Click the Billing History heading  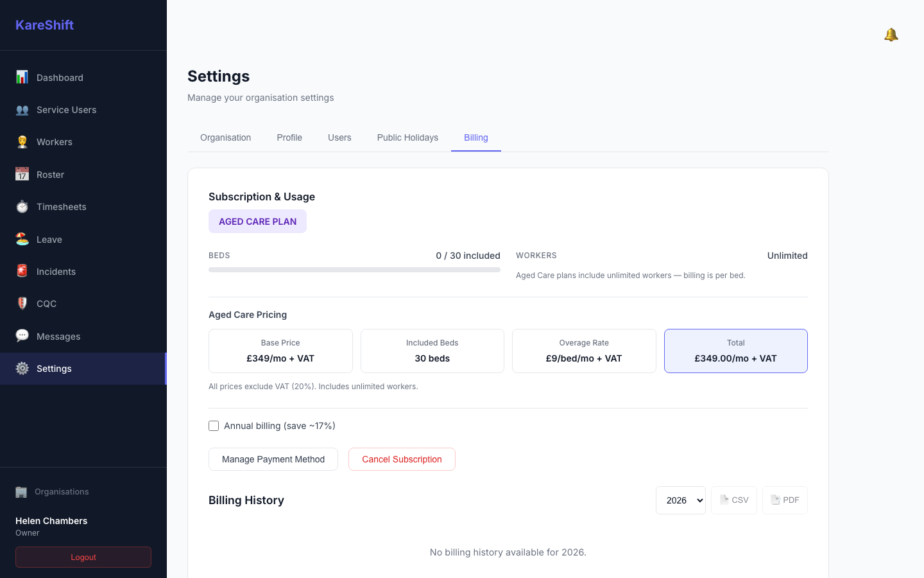tap(246, 500)
